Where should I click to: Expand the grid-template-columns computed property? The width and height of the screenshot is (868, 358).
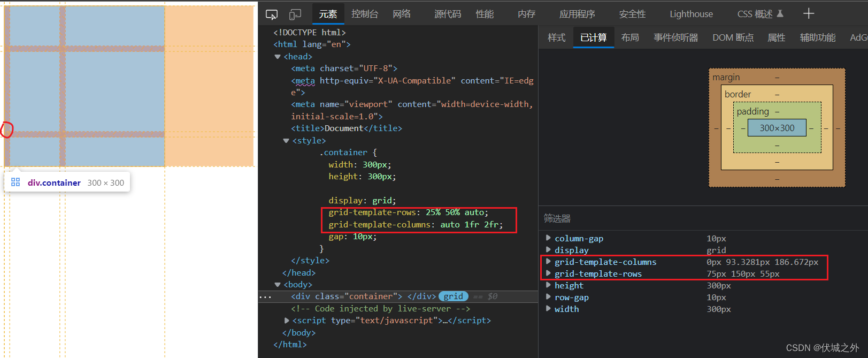click(x=548, y=262)
